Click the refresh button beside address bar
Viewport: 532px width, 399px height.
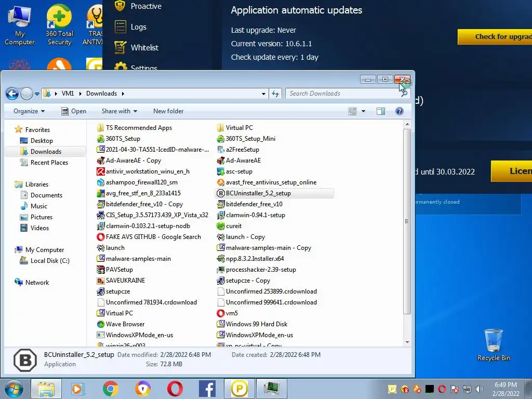[x=275, y=94]
